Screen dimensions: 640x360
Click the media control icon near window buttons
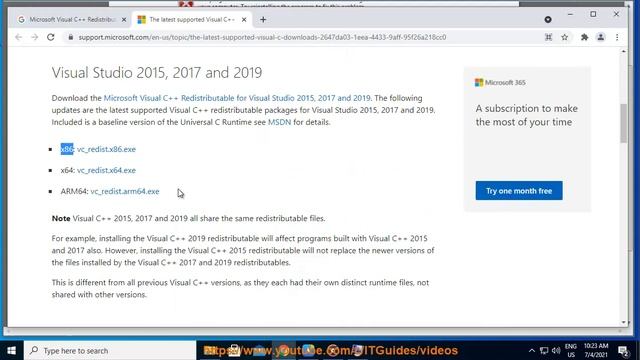[548, 20]
